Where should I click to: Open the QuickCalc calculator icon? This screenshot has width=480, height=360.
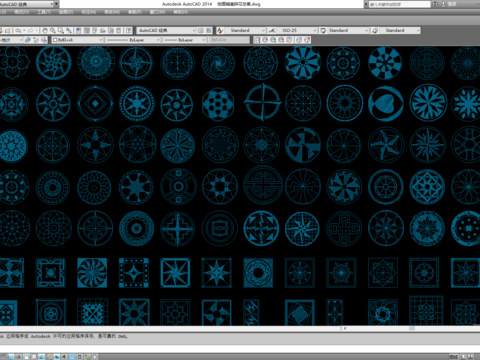[119, 30]
